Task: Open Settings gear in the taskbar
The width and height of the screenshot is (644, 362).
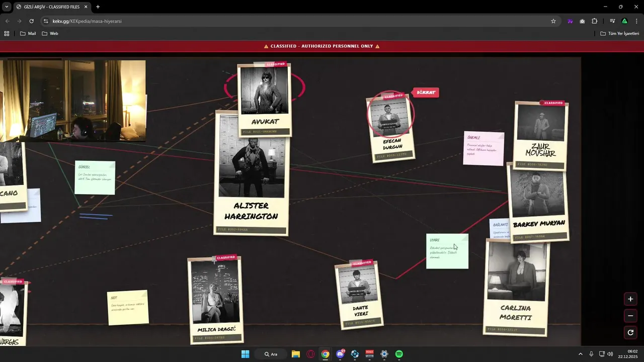Action: [384, 354]
